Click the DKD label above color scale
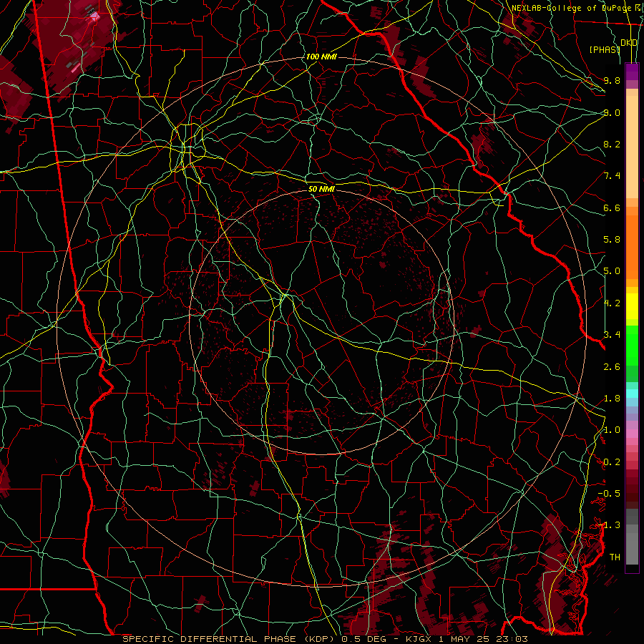This screenshot has width=644, height=644. pyautogui.click(x=629, y=43)
